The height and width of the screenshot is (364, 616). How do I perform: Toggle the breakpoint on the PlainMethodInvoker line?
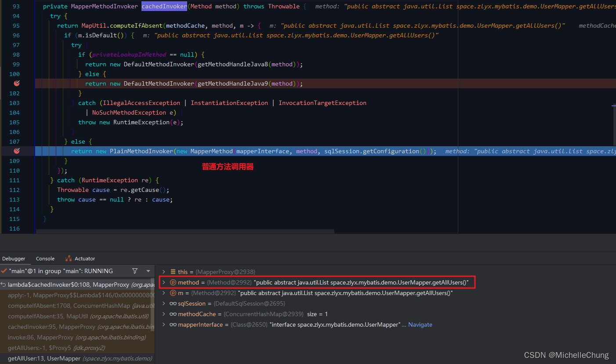click(17, 151)
